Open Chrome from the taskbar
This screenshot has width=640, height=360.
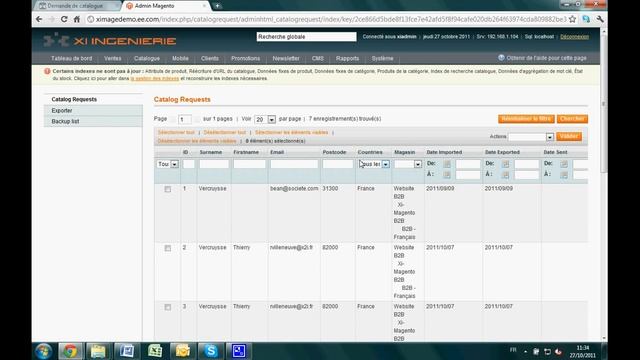tap(70, 351)
